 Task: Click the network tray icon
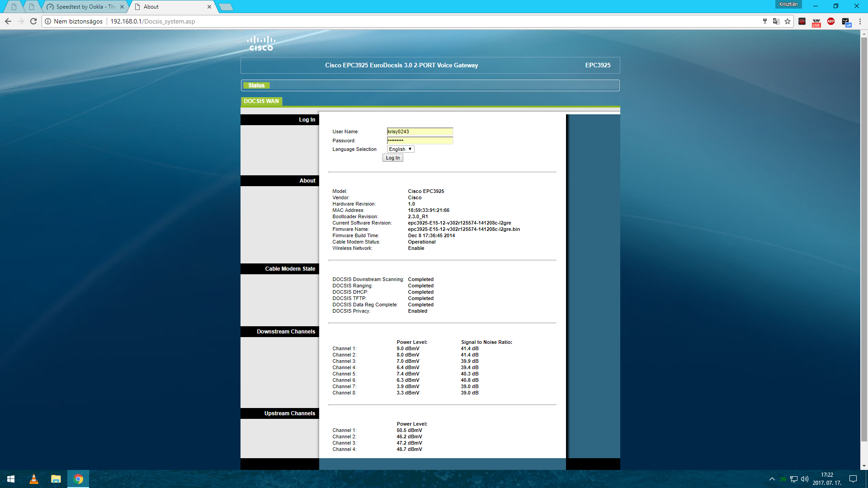(x=794, y=479)
